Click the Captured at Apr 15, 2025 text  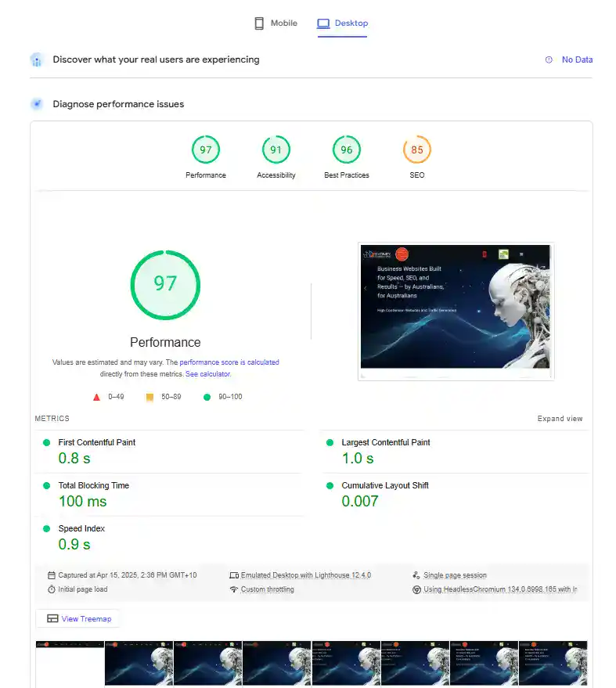128,575
